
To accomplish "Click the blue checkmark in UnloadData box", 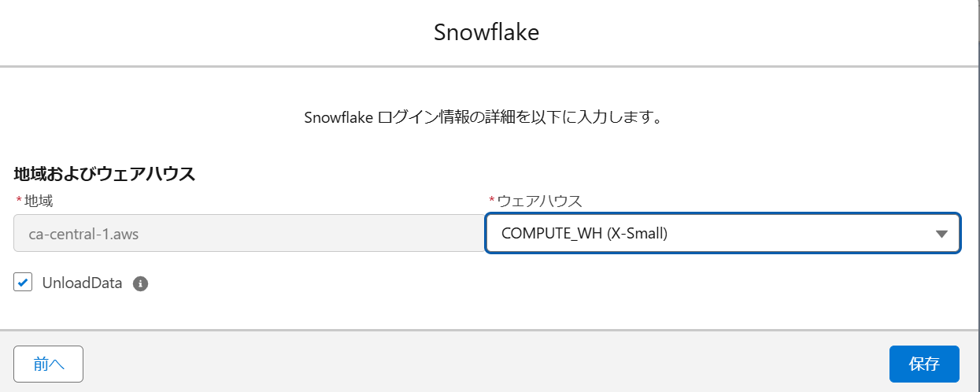I will [23, 283].
